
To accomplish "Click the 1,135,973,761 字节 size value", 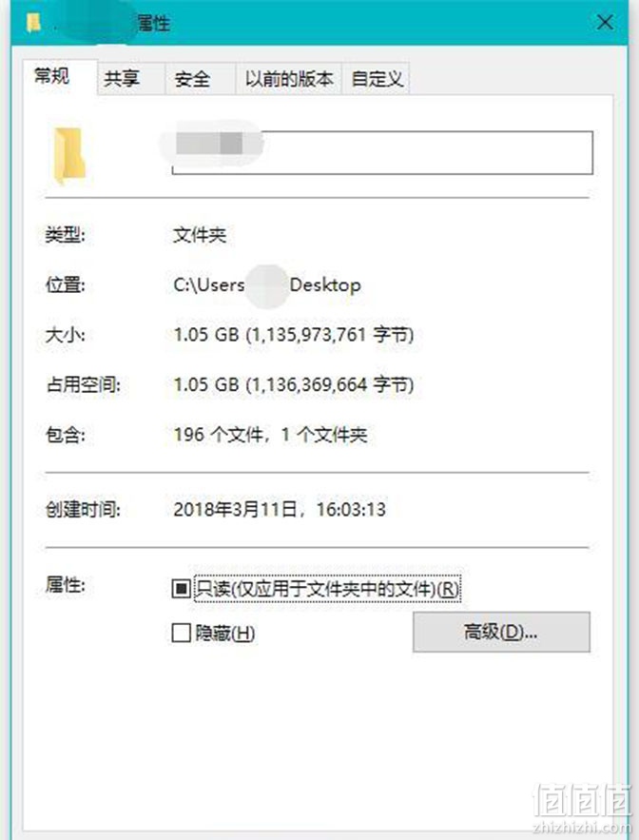I will [x=331, y=336].
